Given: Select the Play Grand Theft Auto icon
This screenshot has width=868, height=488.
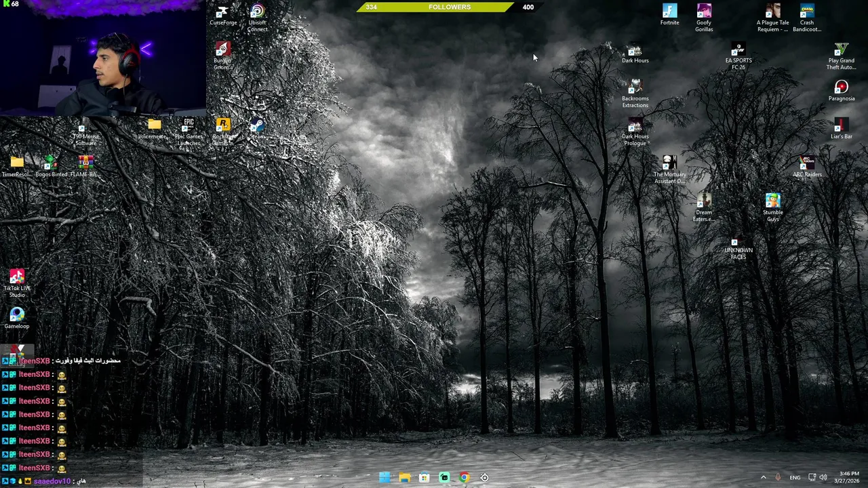Looking at the screenshot, I should (x=841, y=56).
